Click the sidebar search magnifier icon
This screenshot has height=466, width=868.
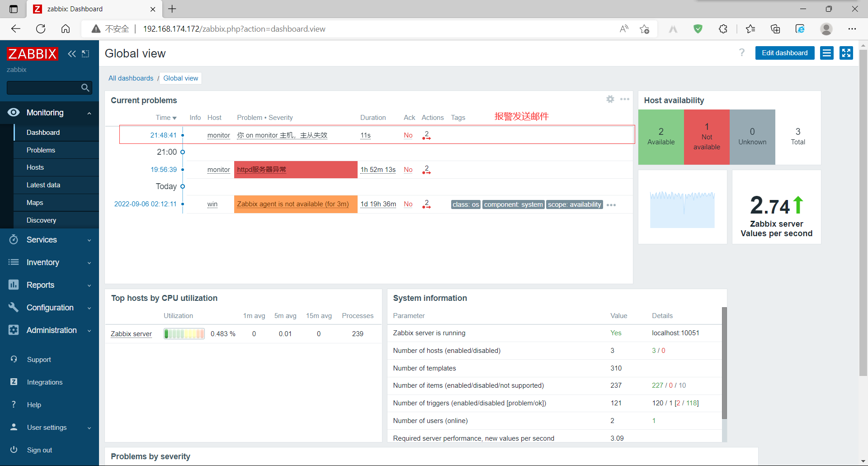(85, 88)
